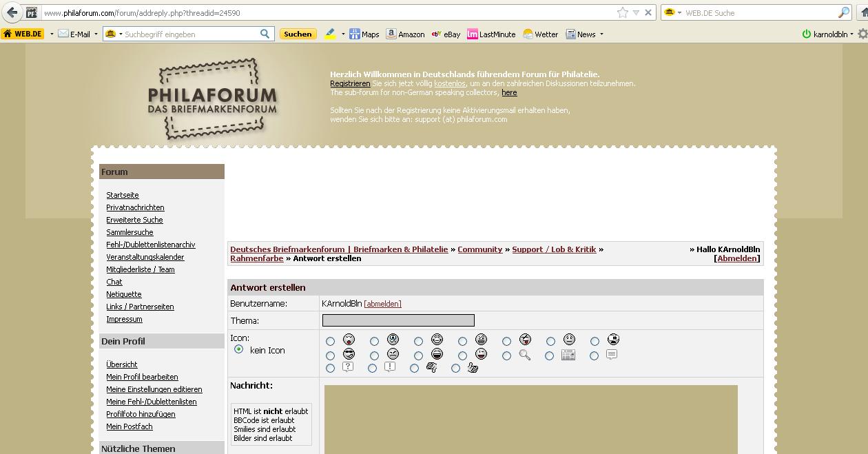Open Privatnachrichten in the Forum menu
Image resolution: width=868 pixels, height=454 pixels.
coord(135,207)
